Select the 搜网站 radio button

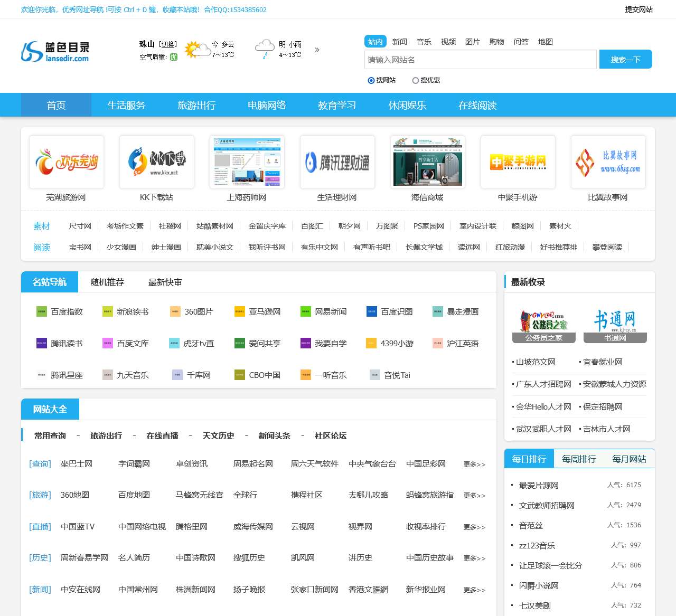coord(371,80)
